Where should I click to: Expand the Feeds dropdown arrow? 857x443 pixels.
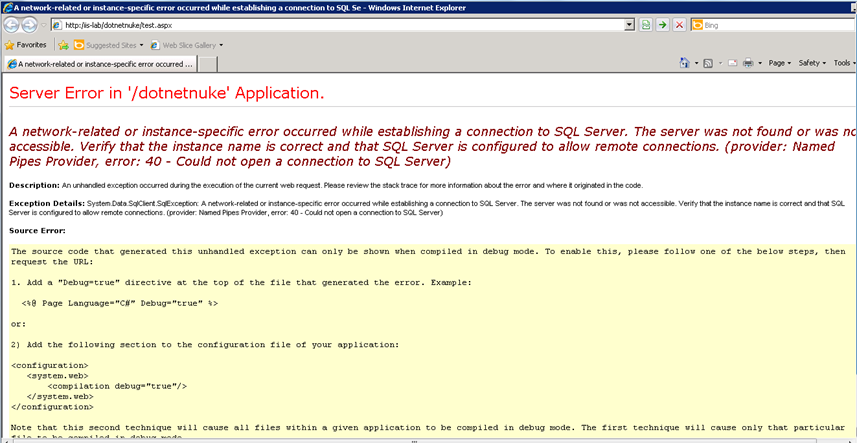(x=720, y=63)
